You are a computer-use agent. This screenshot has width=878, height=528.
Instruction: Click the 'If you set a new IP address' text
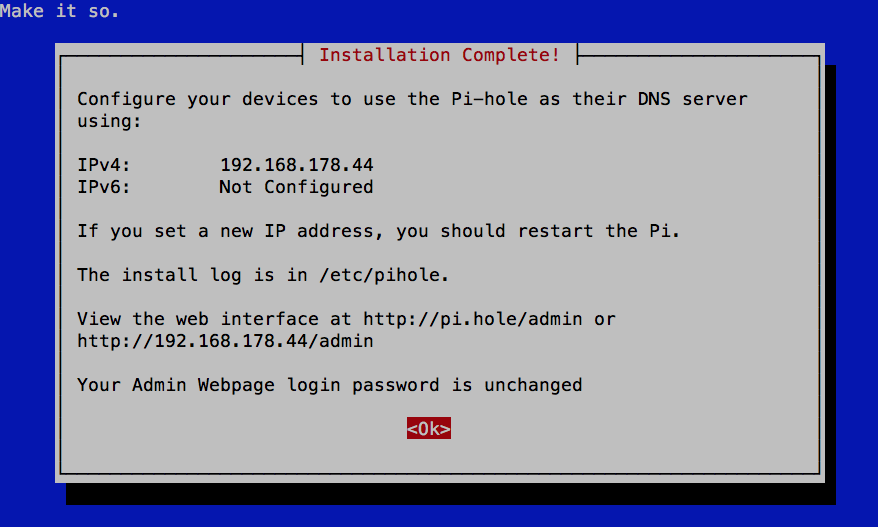pyautogui.click(x=225, y=231)
